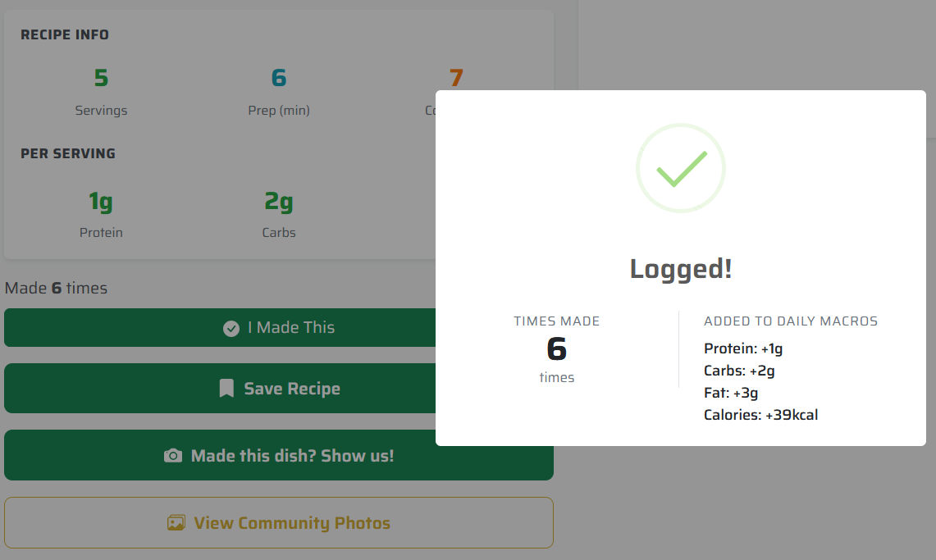The height and width of the screenshot is (560, 936).
Task: Click the RECIPE INFO section heading
Action: click(x=65, y=34)
